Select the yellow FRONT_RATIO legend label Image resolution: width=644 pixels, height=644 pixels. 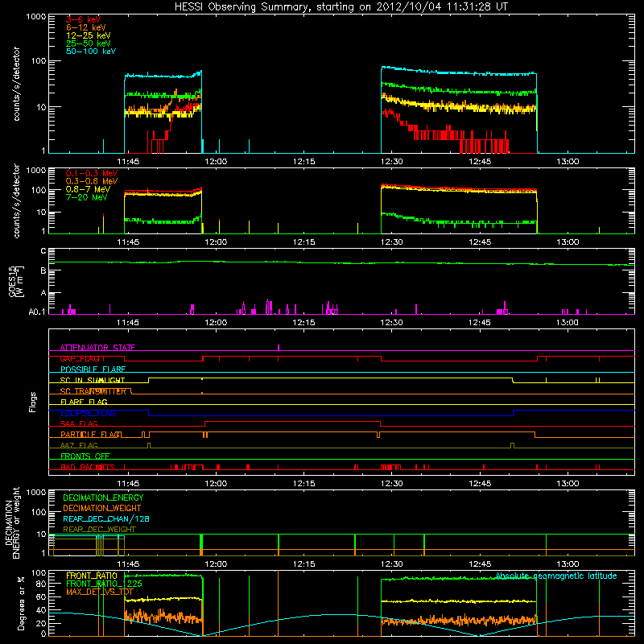pos(92,576)
